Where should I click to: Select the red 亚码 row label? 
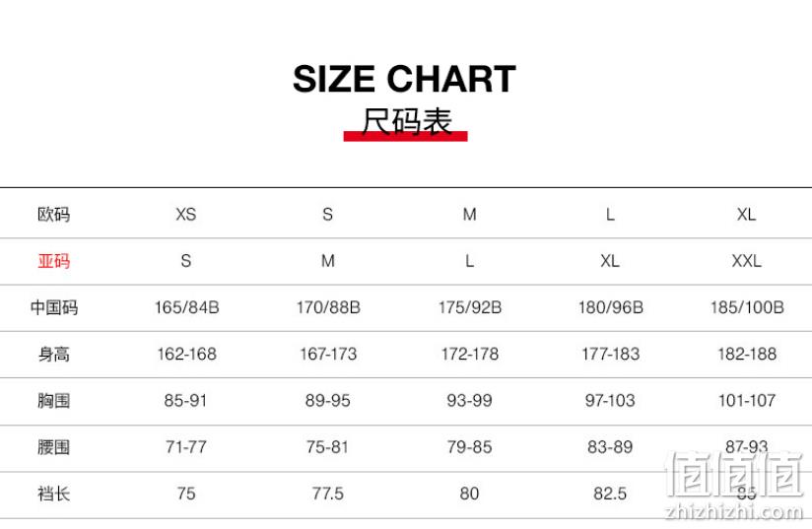(x=53, y=261)
